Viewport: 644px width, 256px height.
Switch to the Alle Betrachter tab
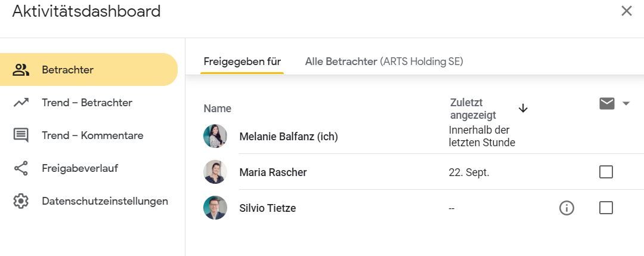click(x=384, y=61)
